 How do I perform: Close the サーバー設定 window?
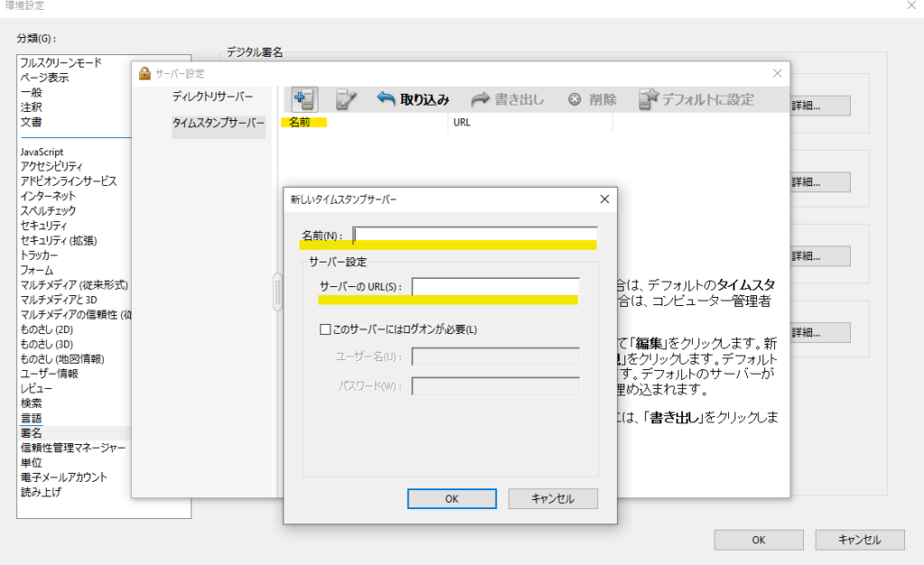click(x=777, y=73)
